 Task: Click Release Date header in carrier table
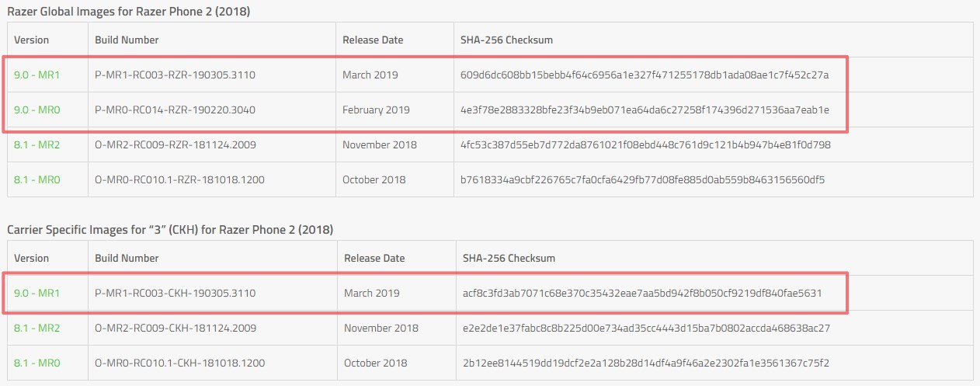375,258
